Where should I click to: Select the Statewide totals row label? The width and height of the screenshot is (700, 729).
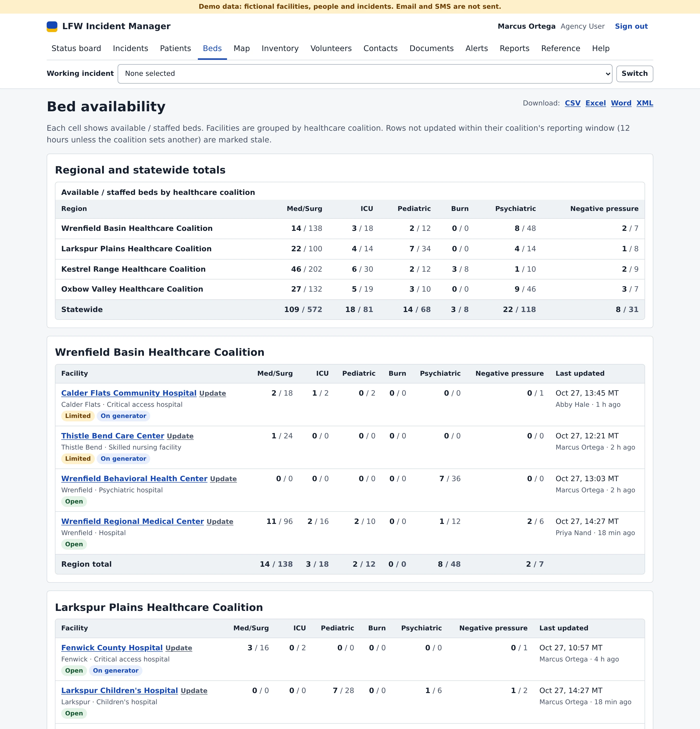click(82, 309)
